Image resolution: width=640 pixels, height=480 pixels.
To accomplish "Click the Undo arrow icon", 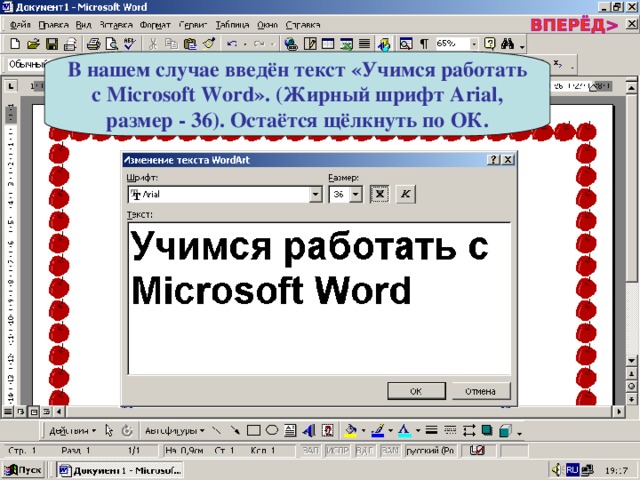I will click(x=232, y=44).
